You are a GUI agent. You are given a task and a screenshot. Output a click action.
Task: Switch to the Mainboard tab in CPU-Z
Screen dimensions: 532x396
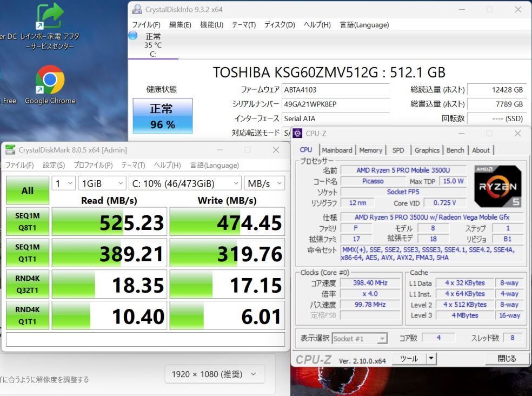[337, 150]
